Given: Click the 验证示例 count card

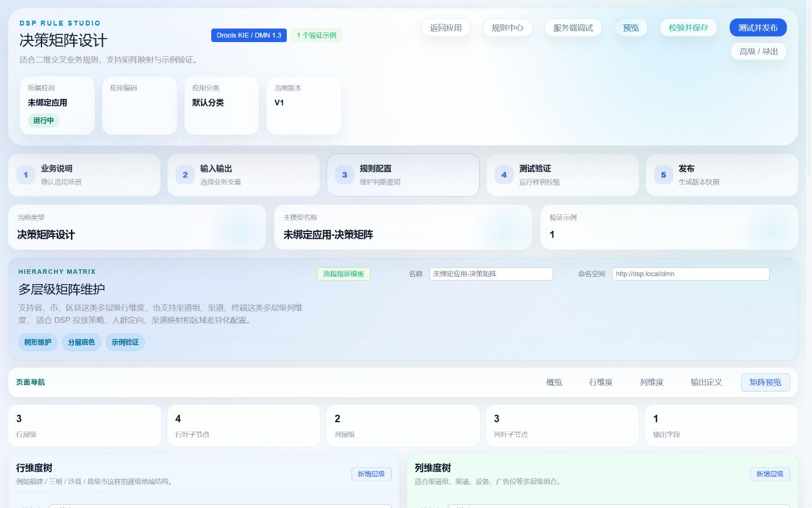Looking at the screenshot, I should (x=669, y=227).
